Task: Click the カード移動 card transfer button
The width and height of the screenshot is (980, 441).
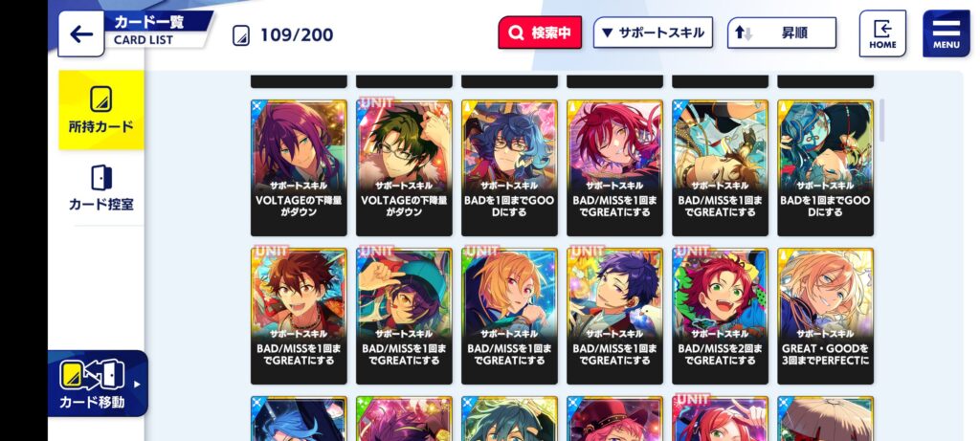Action: coord(98,383)
